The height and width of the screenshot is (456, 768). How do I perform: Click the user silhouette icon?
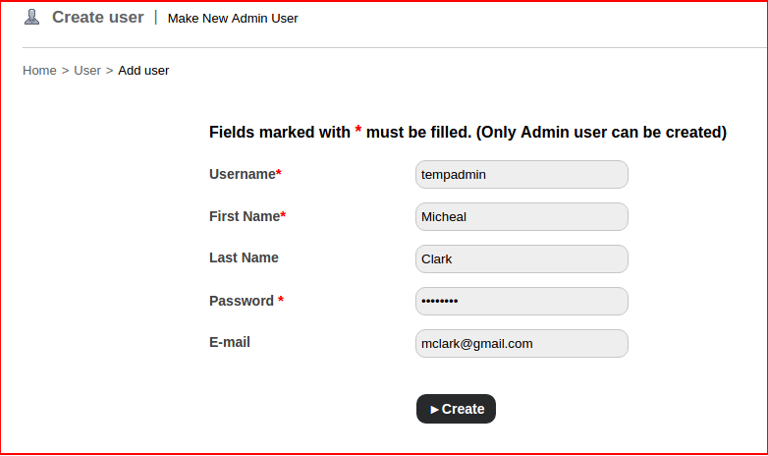coord(31,17)
